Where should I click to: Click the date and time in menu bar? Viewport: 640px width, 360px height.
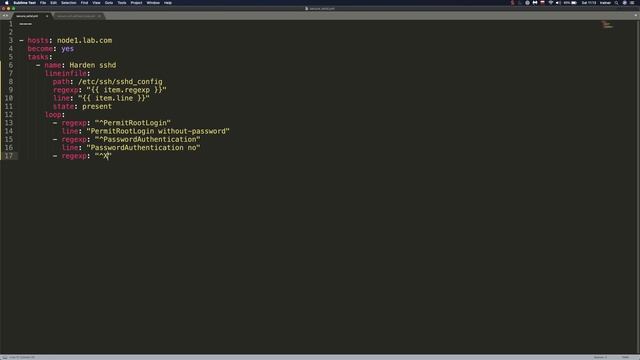coord(589,3)
